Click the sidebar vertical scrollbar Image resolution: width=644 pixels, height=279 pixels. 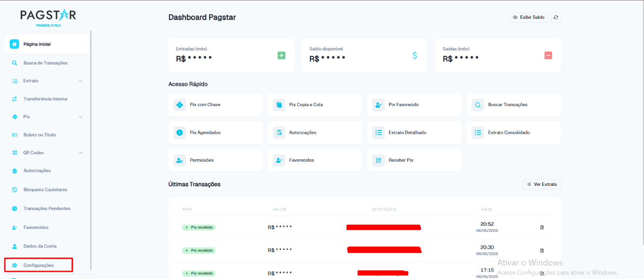click(x=91, y=150)
